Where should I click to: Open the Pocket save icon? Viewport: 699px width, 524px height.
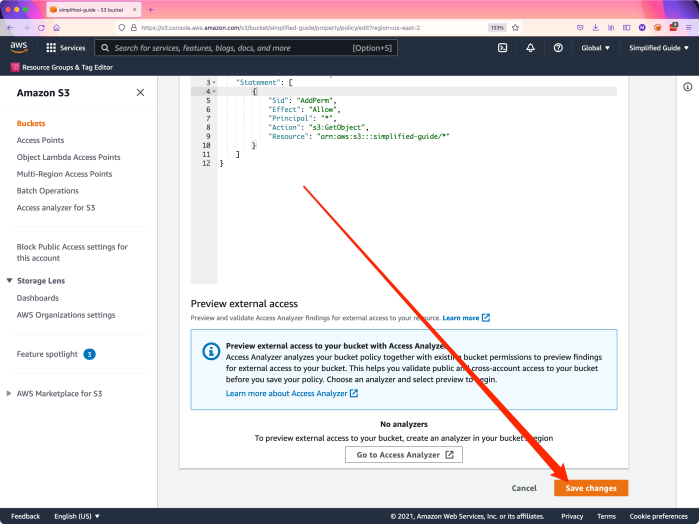(x=580, y=28)
